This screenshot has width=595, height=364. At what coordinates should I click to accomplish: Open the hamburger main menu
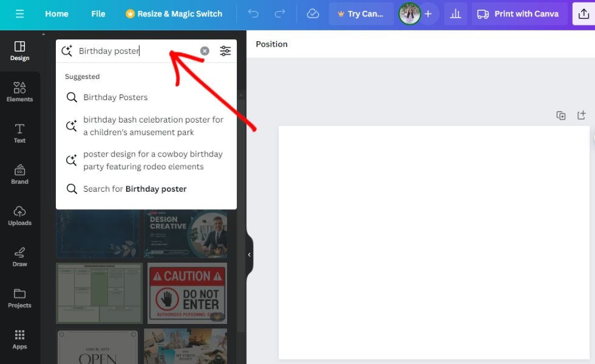(x=19, y=14)
